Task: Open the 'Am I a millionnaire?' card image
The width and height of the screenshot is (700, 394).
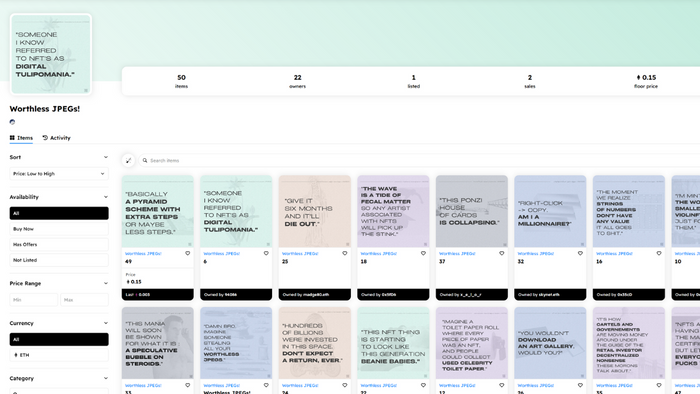Action: coord(550,212)
